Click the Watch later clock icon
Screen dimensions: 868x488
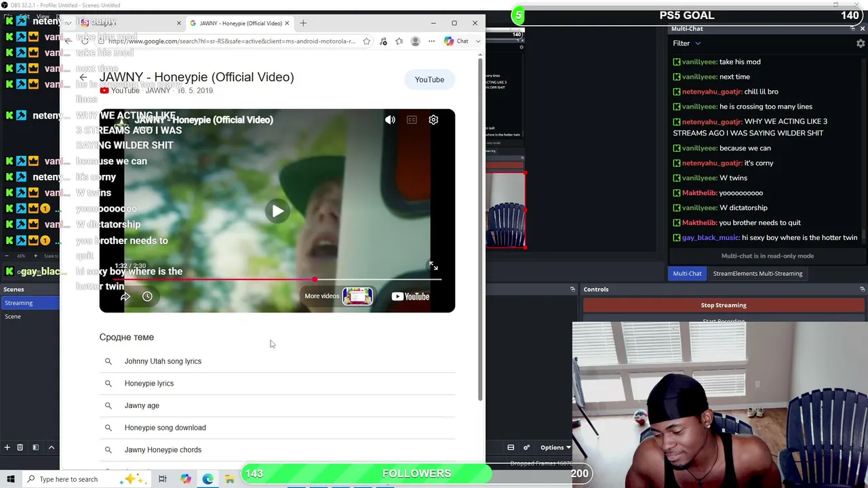[x=147, y=296]
